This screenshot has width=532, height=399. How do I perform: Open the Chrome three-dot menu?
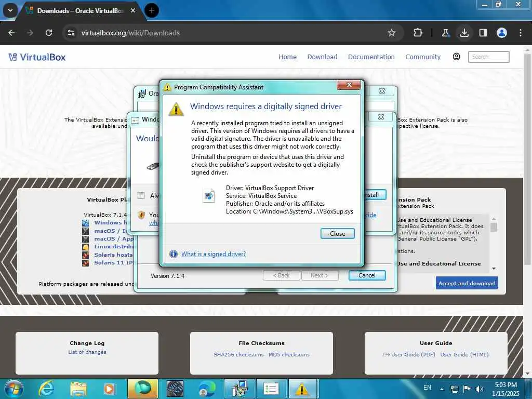click(521, 33)
